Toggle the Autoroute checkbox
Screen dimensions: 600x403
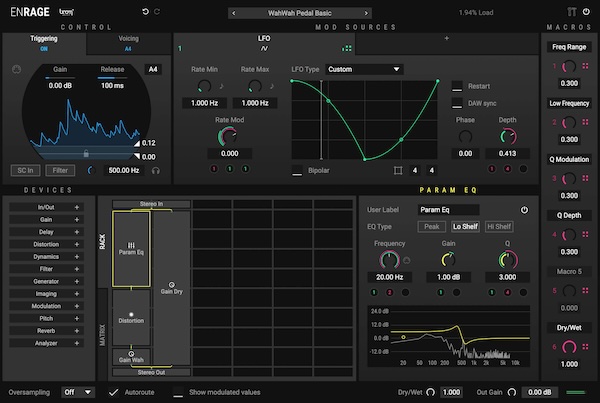point(113,392)
